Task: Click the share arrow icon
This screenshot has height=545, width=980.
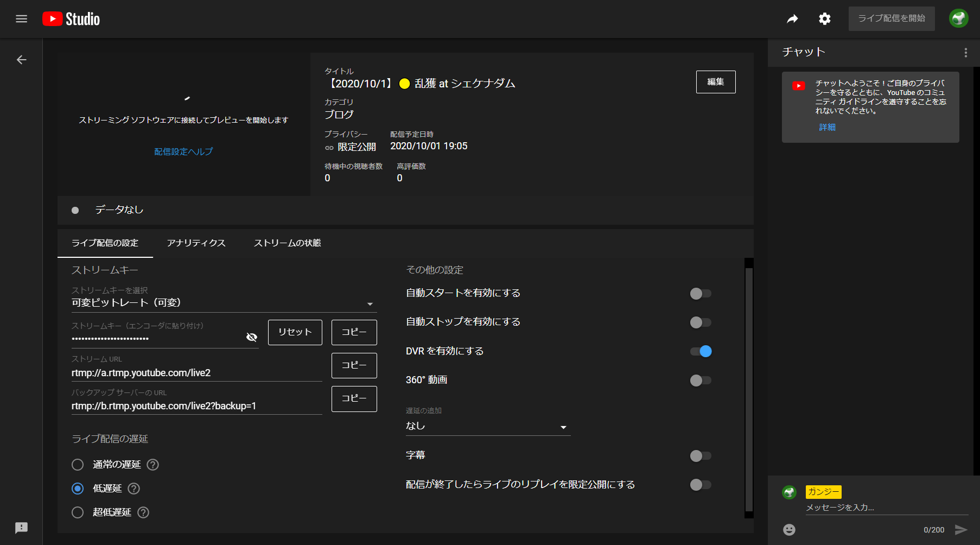Action: 793,19
